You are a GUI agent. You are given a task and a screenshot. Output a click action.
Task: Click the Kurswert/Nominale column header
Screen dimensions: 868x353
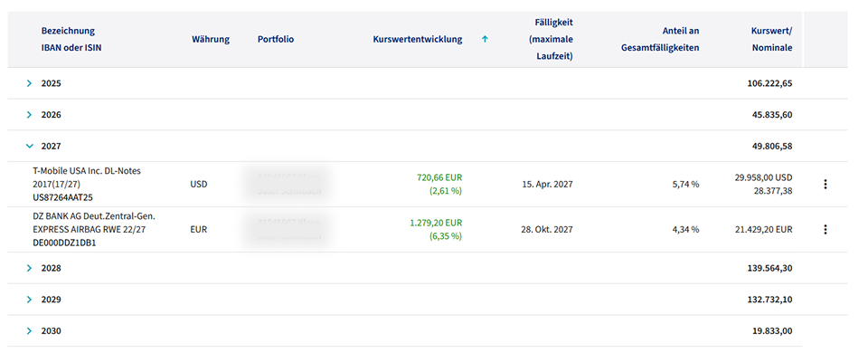(x=771, y=39)
